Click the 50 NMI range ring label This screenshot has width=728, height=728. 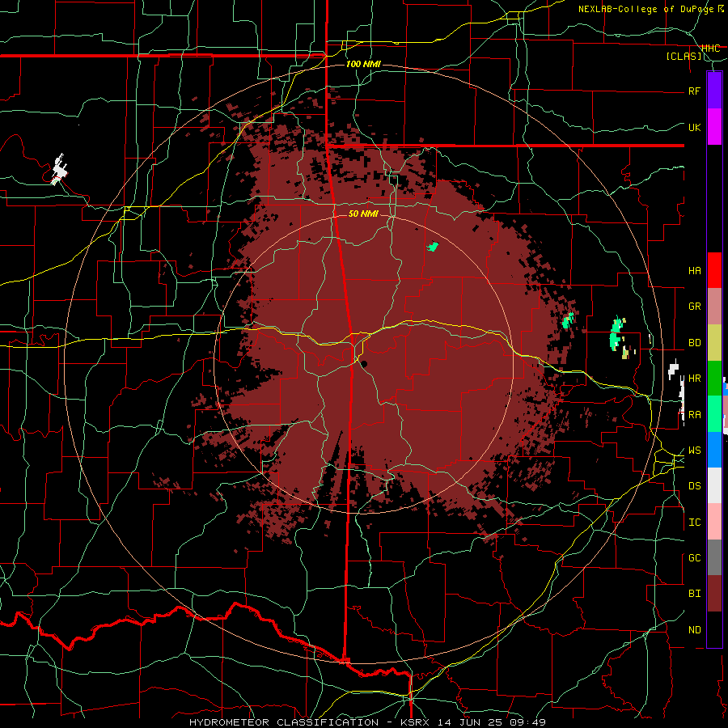click(363, 214)
